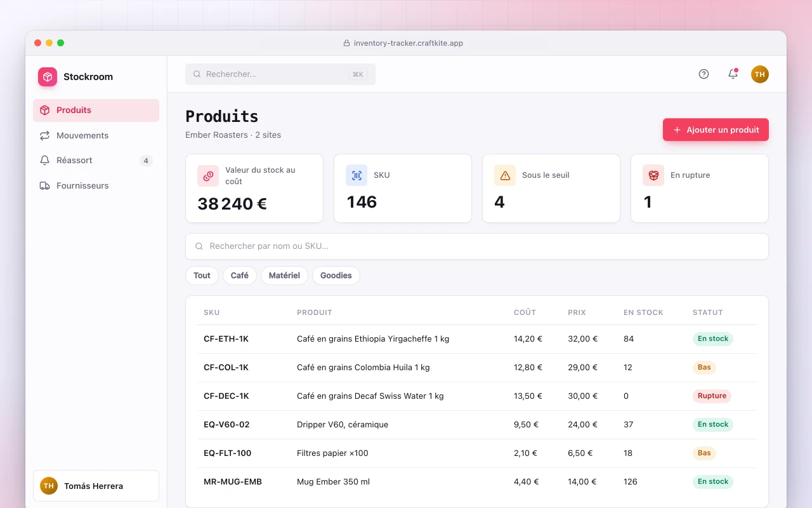Click En stock badge for MR-MUG-EMB

(x=713, y=482)
